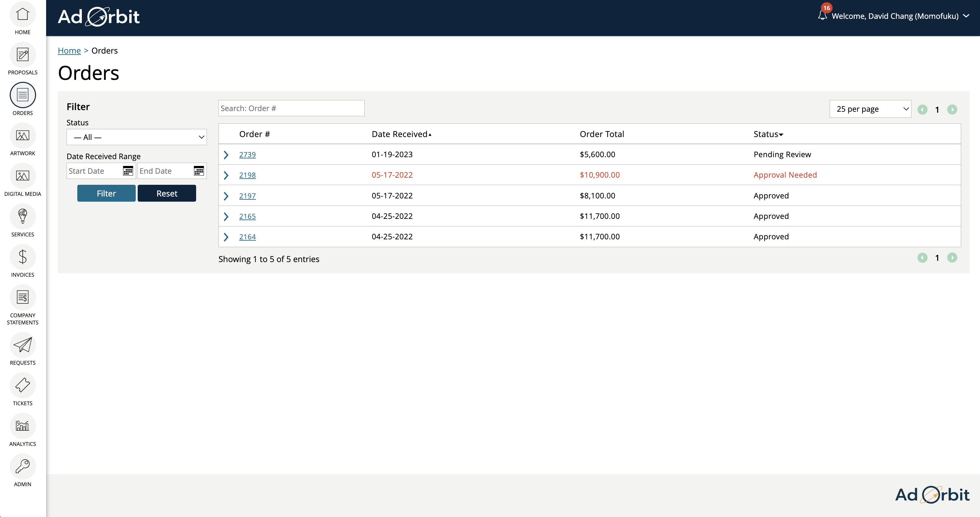Open the Proposals section icon
980x517 pixels.
pyautogui.click(x=22, y=55)
